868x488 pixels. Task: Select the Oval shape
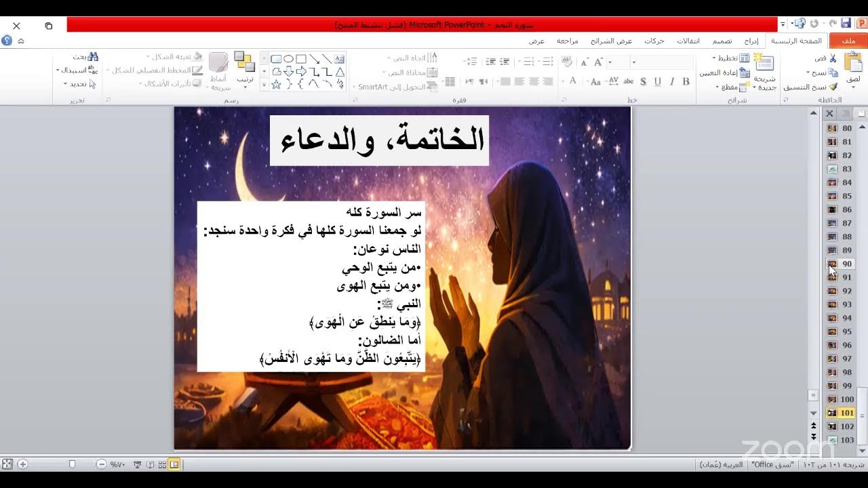288,59
